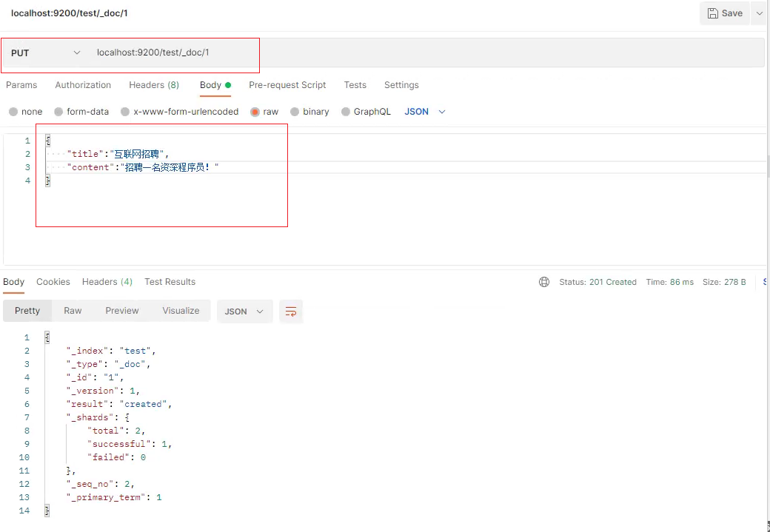Click the request URL field localhost:9200/test/_doc/1
Image resolution: width=770 pixels, height=532 pixels.
coord(153,53)
